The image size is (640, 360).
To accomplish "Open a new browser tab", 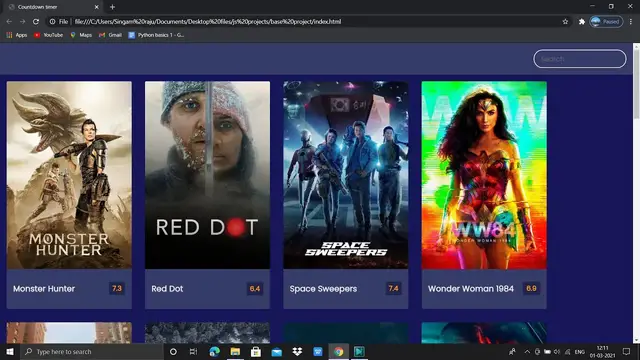I will pyautogui.click(x=112, y=7).
